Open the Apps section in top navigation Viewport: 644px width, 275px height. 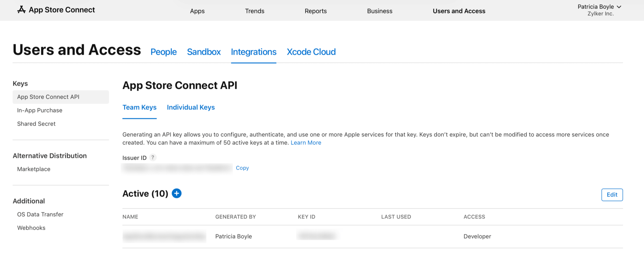point(197,11)
